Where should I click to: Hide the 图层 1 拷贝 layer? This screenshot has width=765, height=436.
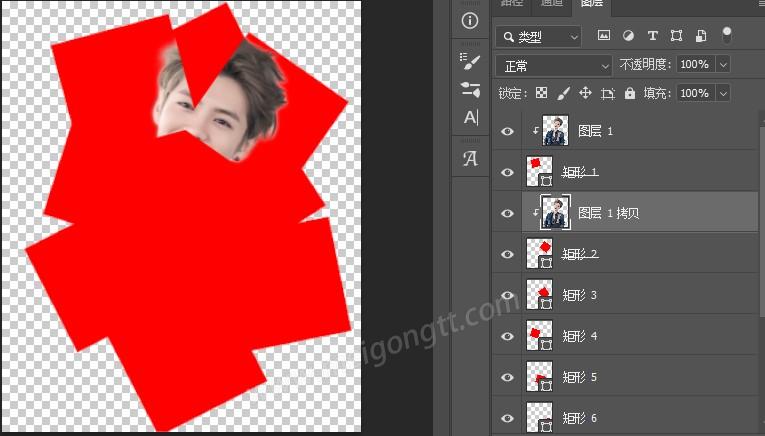507,213
